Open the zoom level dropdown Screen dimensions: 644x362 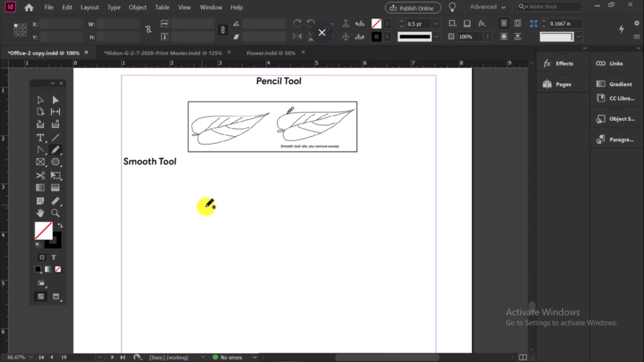(x=31, y=358)
